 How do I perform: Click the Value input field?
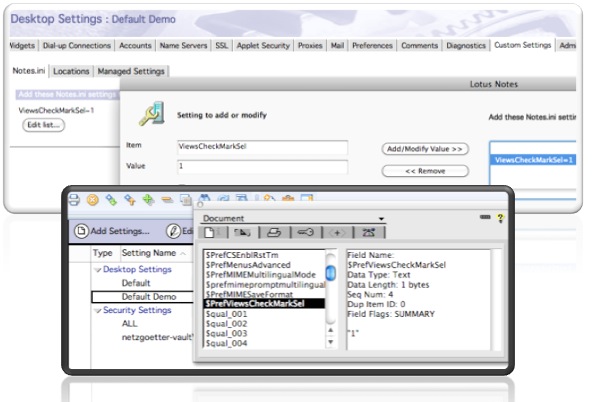coord(262,167)
